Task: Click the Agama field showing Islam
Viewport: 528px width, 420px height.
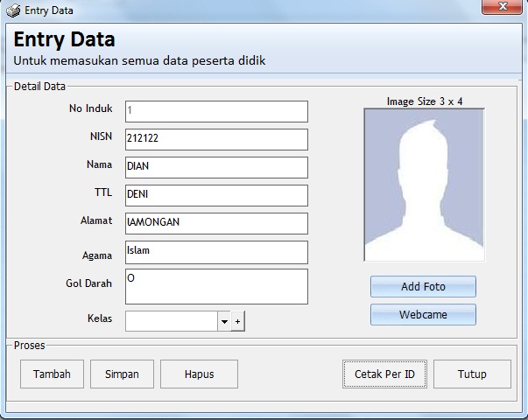Action: pos(216,252)
